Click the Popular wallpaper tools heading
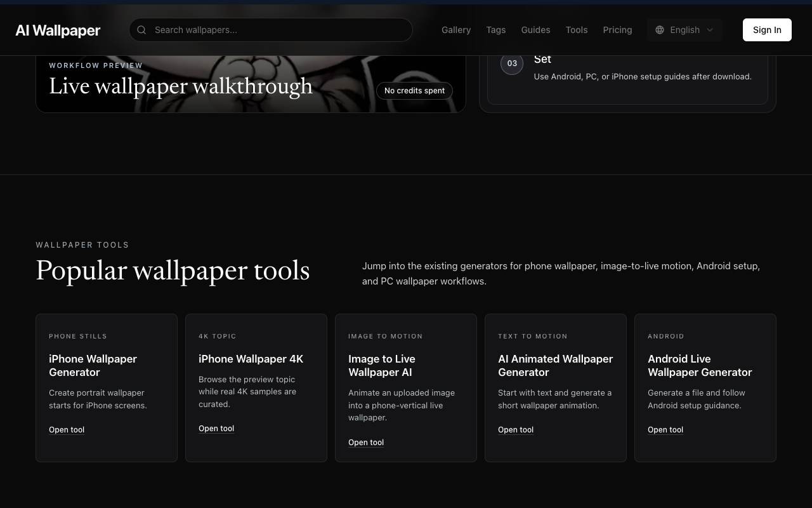The image size is (812, 508). tap(173, 271)
